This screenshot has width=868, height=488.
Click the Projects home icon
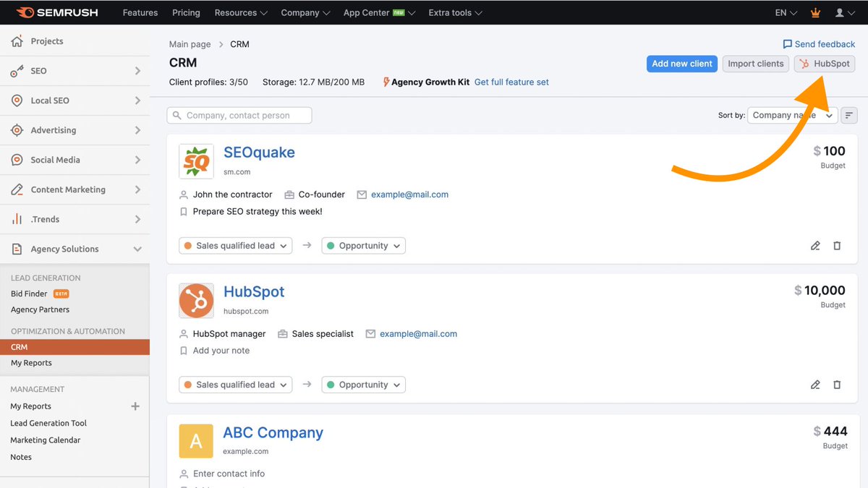(17, 41)
